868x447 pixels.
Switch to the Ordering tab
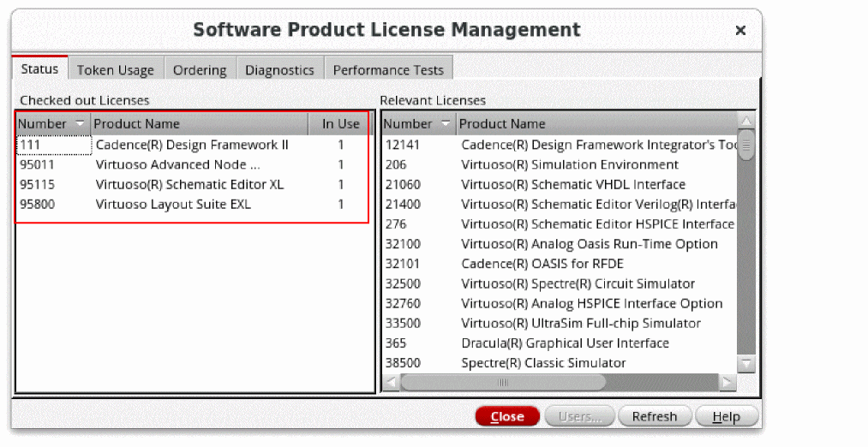(200, 70)
